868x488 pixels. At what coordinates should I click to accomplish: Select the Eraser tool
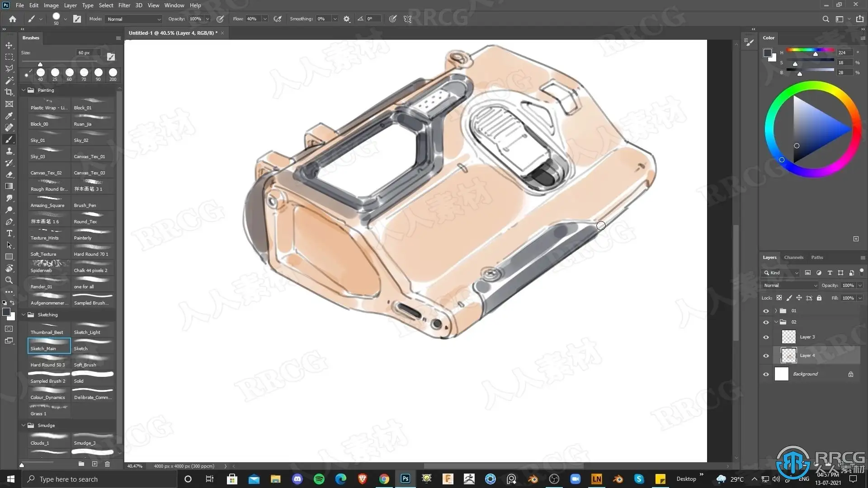click(9, 174)
